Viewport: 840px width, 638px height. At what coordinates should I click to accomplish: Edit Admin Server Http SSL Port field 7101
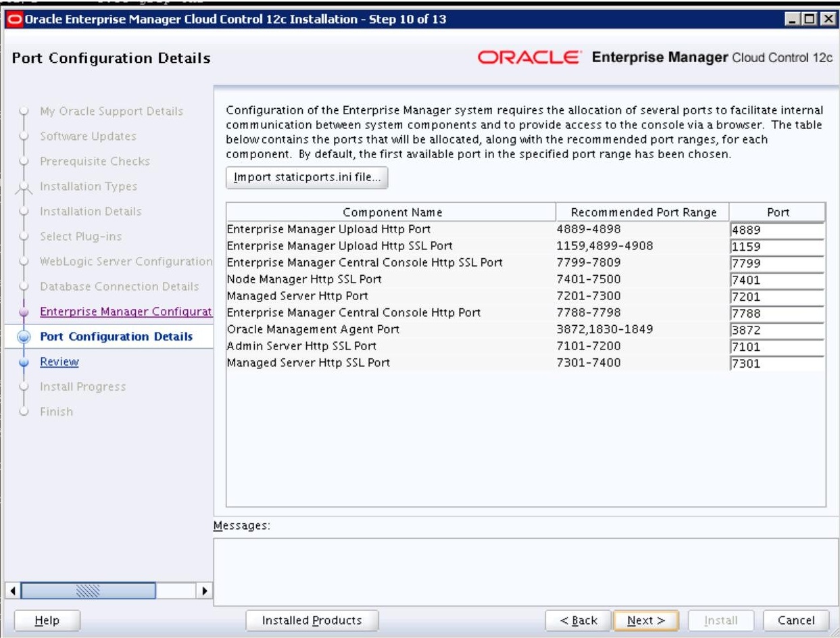[x=777, y=348]
